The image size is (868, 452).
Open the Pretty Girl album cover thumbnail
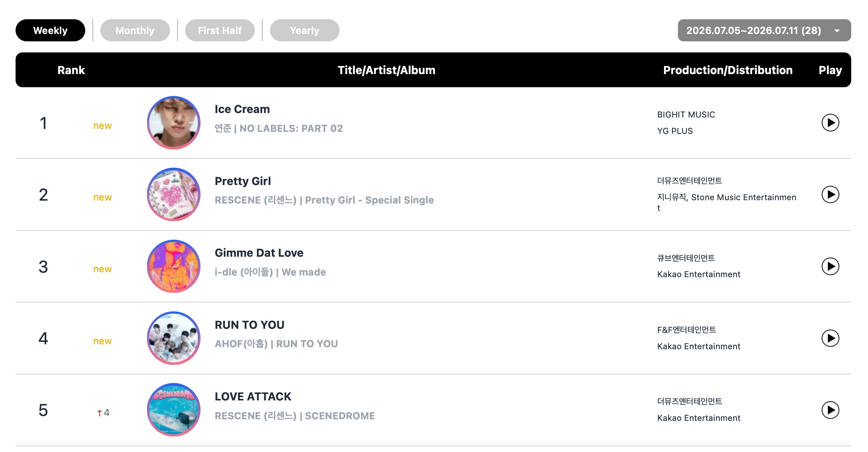click(174, 194)
